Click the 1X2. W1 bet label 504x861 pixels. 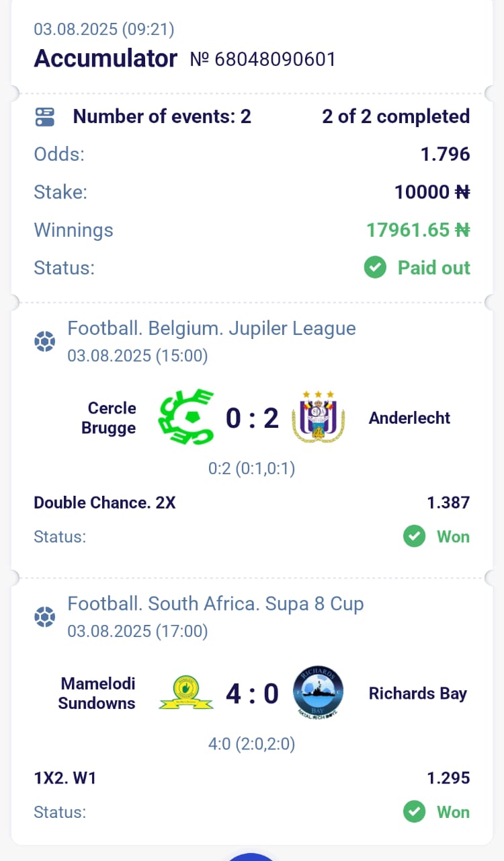65,778
